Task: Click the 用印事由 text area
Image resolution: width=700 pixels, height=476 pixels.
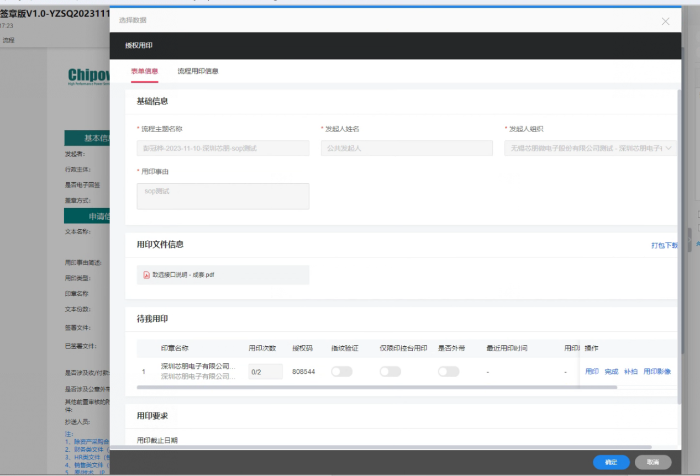Action: pos(223,195)
